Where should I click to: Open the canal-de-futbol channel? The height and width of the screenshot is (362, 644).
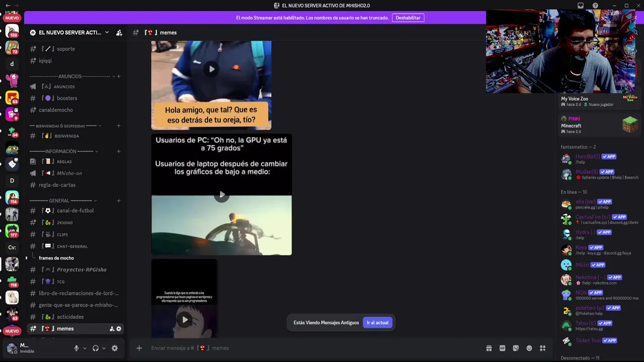click(75, 211)
